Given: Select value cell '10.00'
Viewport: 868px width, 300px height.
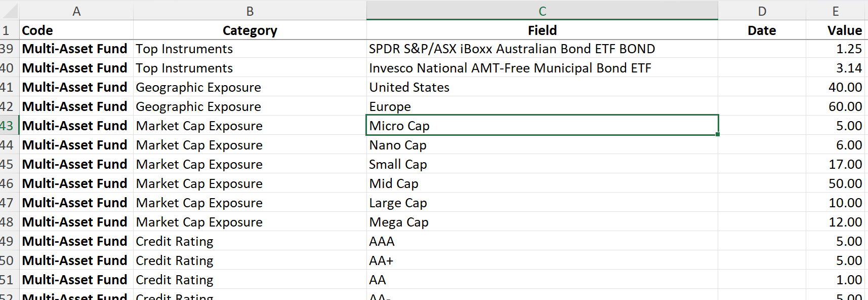Looking at the screenshot, I should (x=836, y=203).
